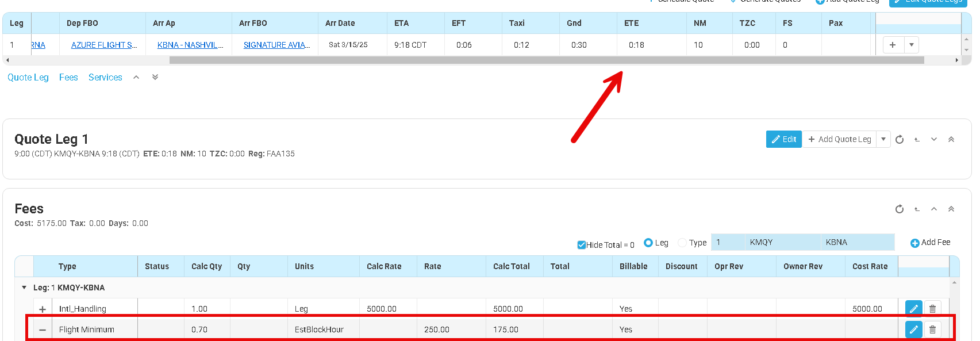Delete the Intl_Handling fee row
Screen dimensions: 980x341
[932, 309]
